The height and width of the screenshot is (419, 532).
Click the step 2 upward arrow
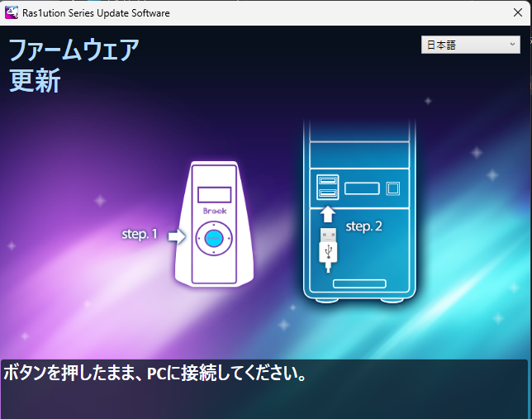328,214
